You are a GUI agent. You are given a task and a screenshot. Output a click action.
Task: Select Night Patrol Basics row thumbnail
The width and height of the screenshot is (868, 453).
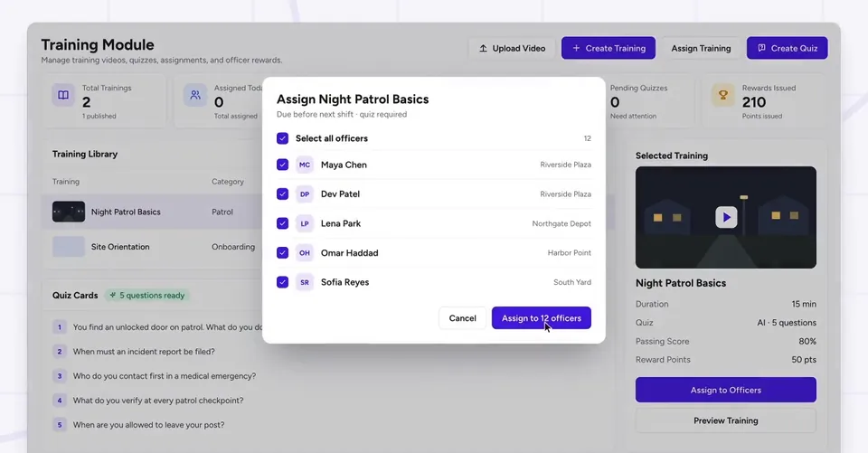coord(69,212)
